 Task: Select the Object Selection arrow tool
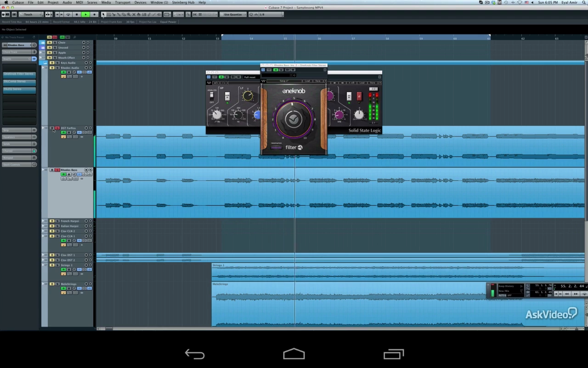[103, 14]
